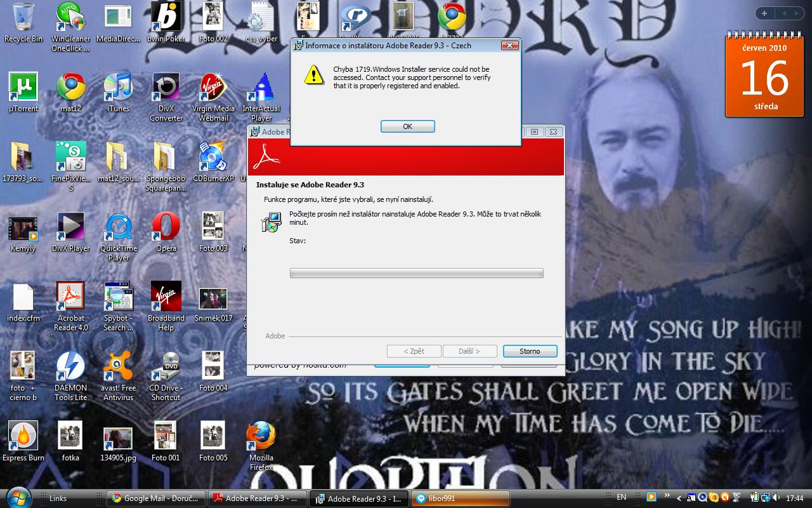Viewport: 812px width, 508px height.
Task: Click the 17:44 system clock
Action: coord(795,498)
